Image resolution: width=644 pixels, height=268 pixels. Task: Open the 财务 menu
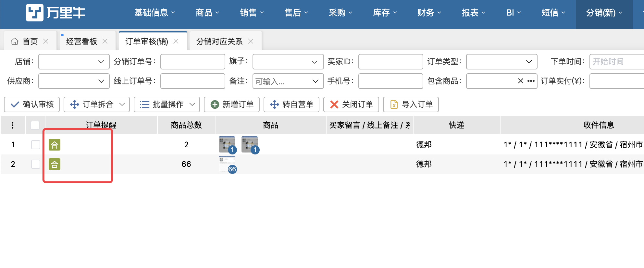pos(429,13)
